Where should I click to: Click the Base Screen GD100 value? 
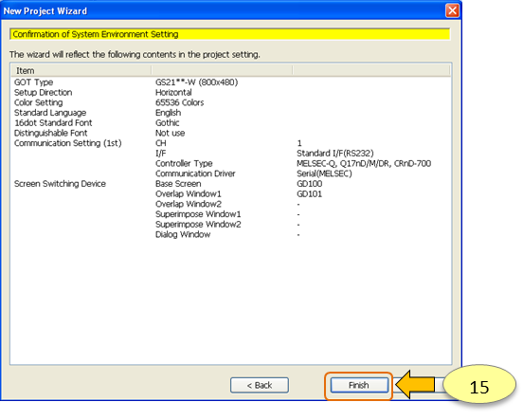point(309,184)
